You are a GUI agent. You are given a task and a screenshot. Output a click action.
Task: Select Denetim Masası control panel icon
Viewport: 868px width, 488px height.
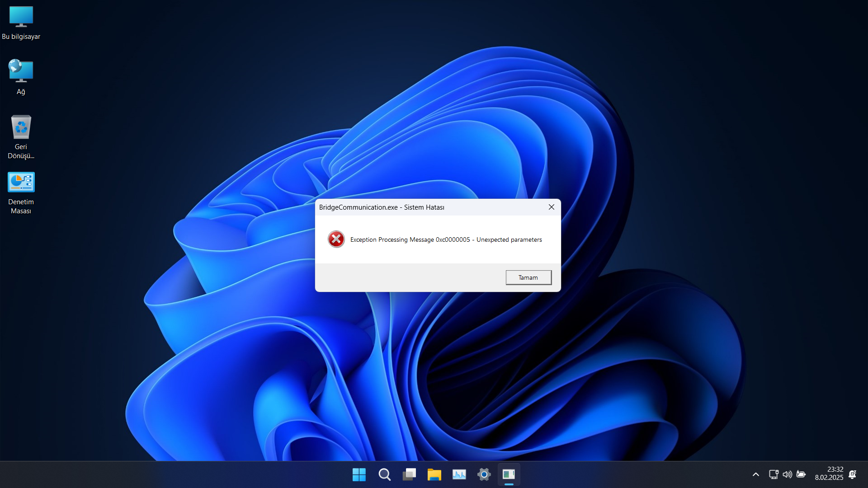click(21, 192)
